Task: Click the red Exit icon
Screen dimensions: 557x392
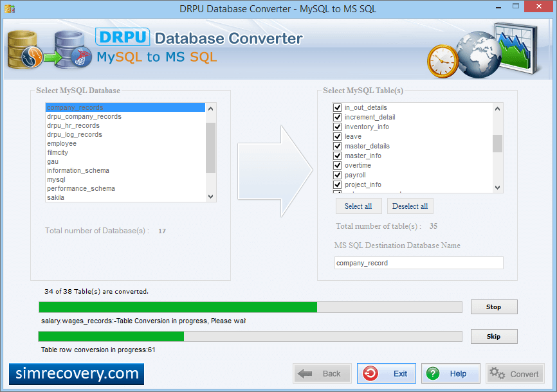Action: point(370,373)
